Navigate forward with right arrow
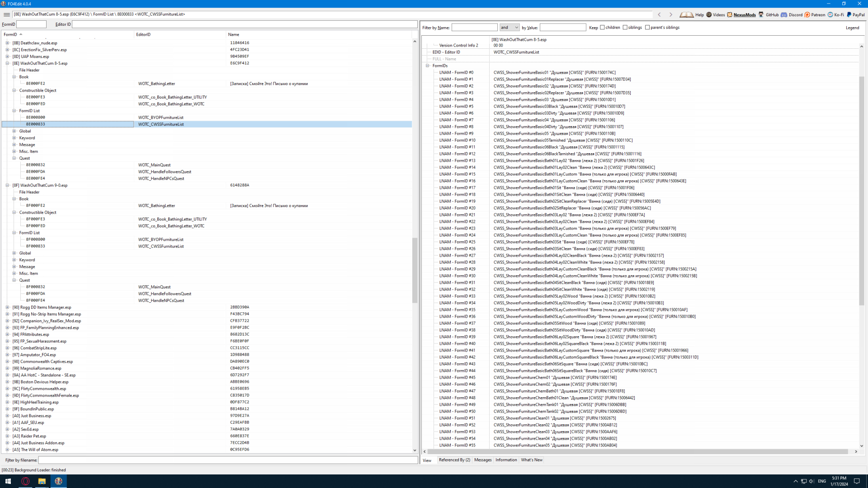The height and width of the screenshot is (488, 868). (671, 14)
